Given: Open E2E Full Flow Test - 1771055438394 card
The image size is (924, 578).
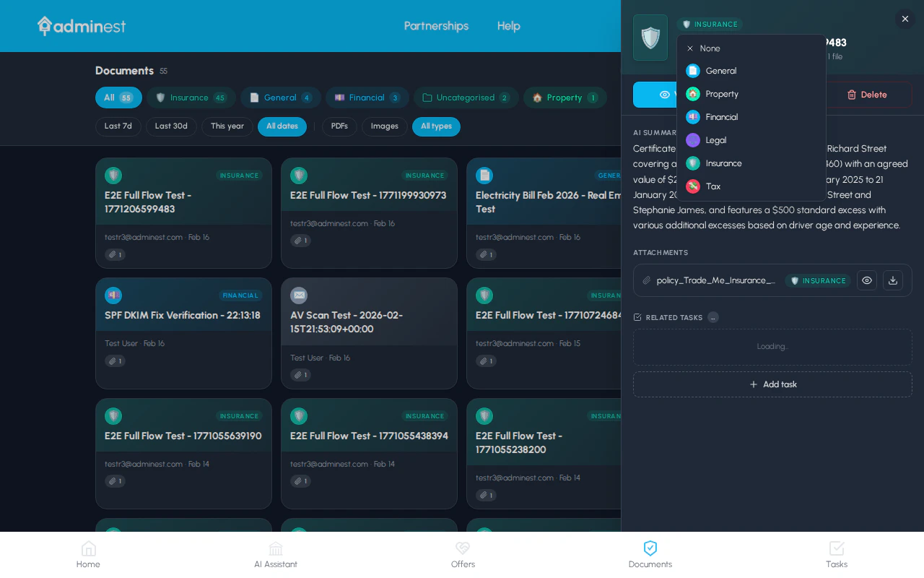Looking at the screenshot, I should point(369,454).
